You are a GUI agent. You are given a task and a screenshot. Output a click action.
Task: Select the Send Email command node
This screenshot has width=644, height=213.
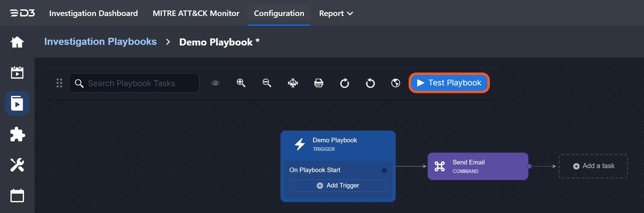478,166
